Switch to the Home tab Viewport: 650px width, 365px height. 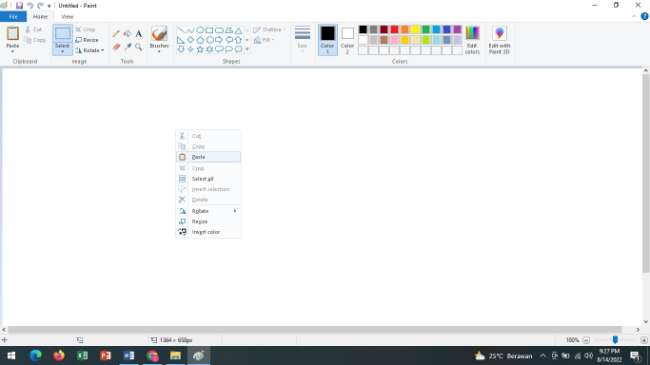[40, 17]
